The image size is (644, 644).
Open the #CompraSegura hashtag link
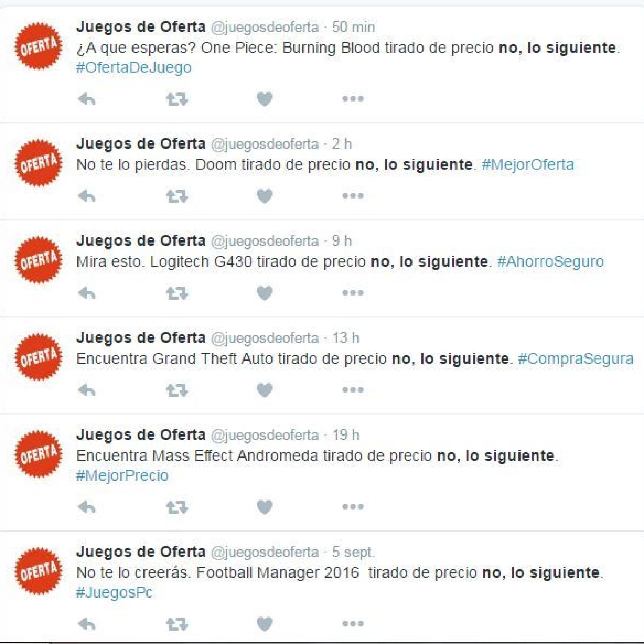[576, 359]
